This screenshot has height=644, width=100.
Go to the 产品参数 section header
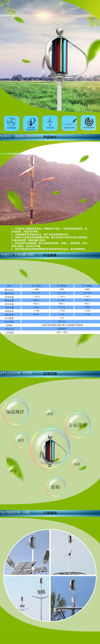[50, 255]
